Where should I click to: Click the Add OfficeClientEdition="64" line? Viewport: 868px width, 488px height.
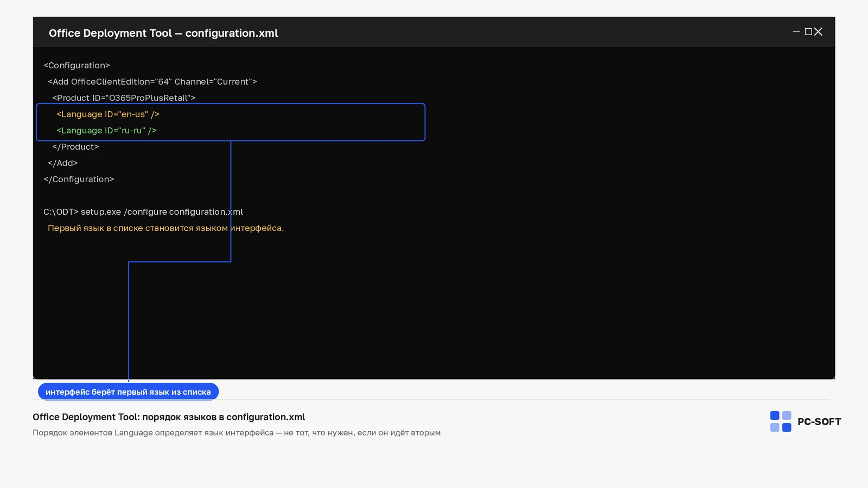tap(152, 82)
